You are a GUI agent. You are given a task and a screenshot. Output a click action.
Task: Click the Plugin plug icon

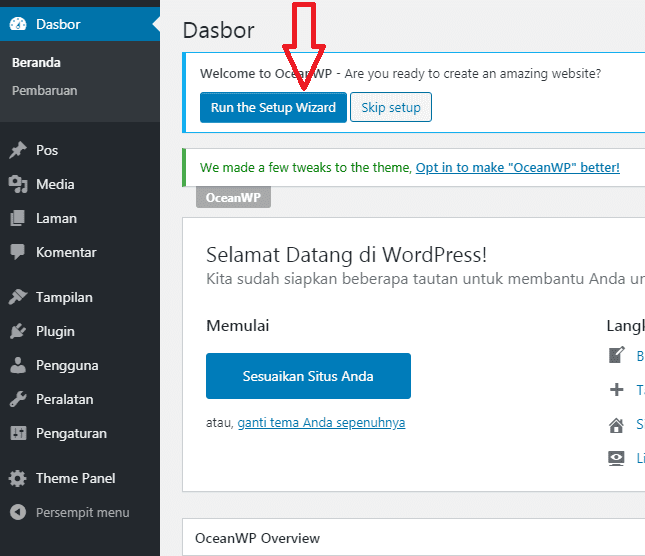pos(18,331)
